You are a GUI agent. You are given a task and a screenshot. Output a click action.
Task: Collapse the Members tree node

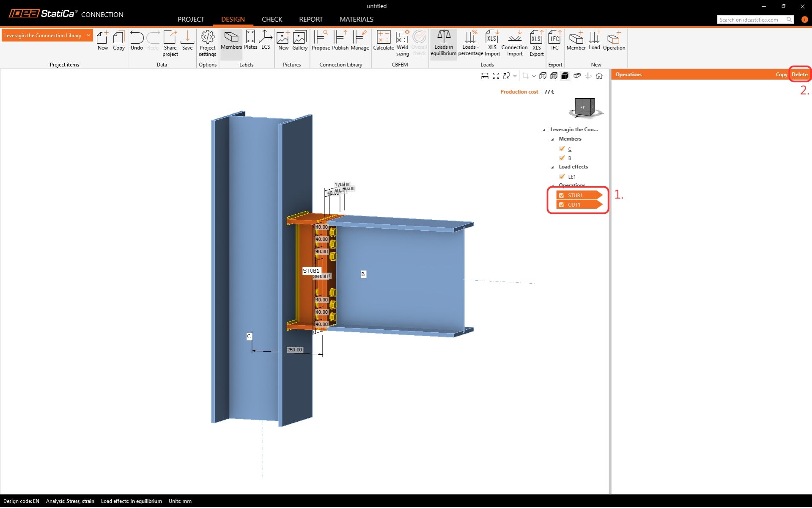click(x=552, y=139)
